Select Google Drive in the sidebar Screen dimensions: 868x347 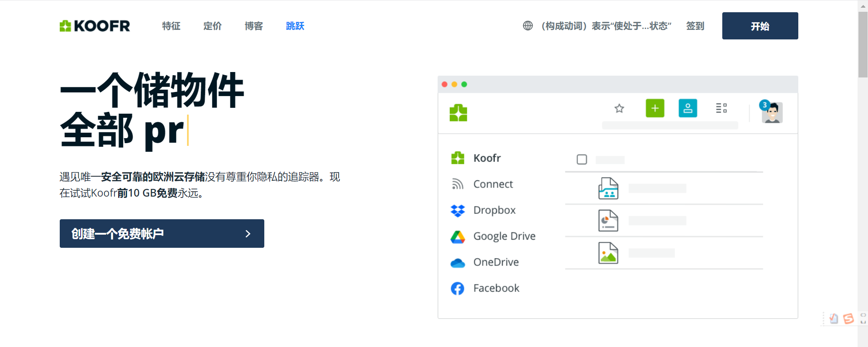(x=504, y=236)
